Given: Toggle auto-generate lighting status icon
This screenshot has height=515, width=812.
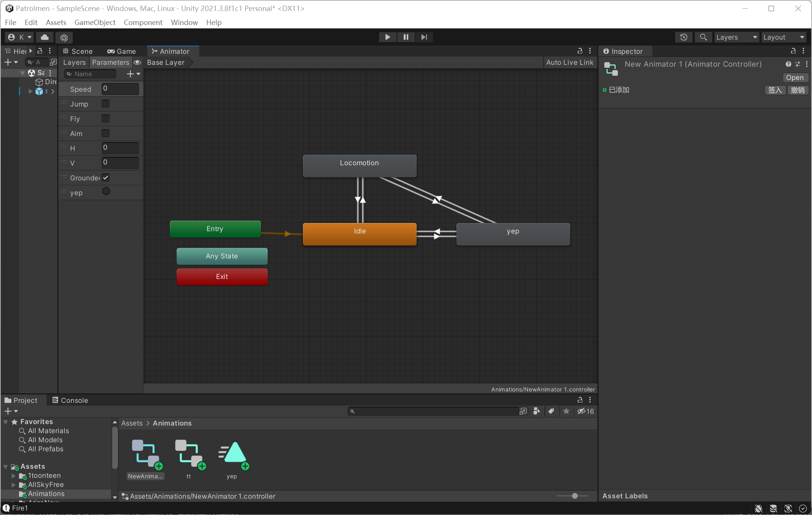Looking at the screenshot, I should click(788, 508).
